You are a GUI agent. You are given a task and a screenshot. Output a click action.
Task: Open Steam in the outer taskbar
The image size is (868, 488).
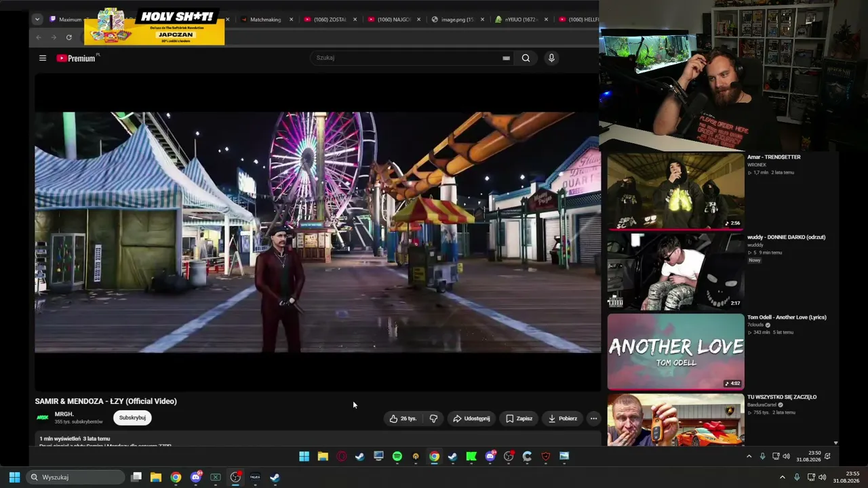[x=275, y=477]
